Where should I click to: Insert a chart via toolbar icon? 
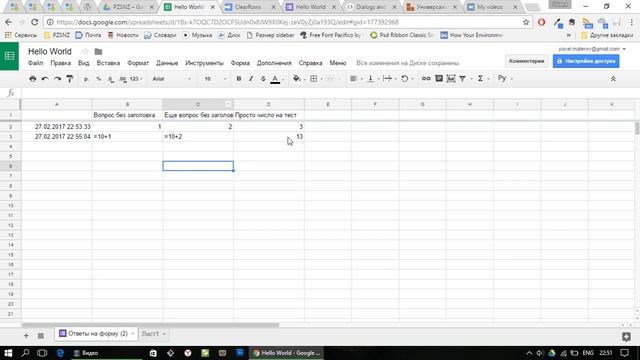click(x=451, y=78)
